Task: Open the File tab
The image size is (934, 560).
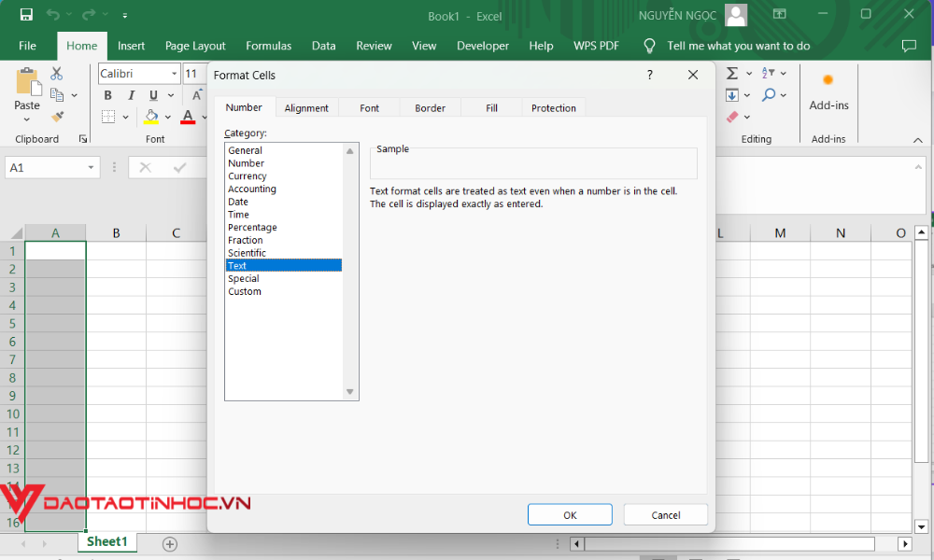Action: click(27, 46)
